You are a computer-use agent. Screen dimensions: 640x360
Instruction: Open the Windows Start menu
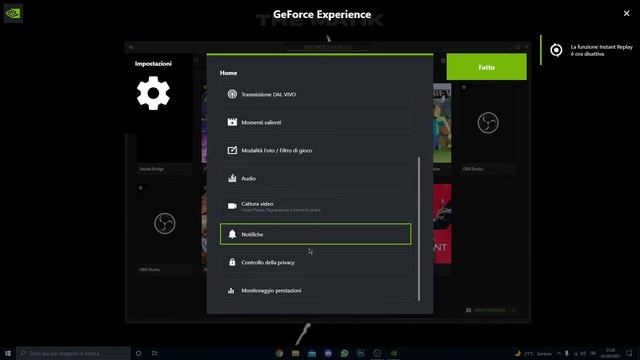coord(8,353)
